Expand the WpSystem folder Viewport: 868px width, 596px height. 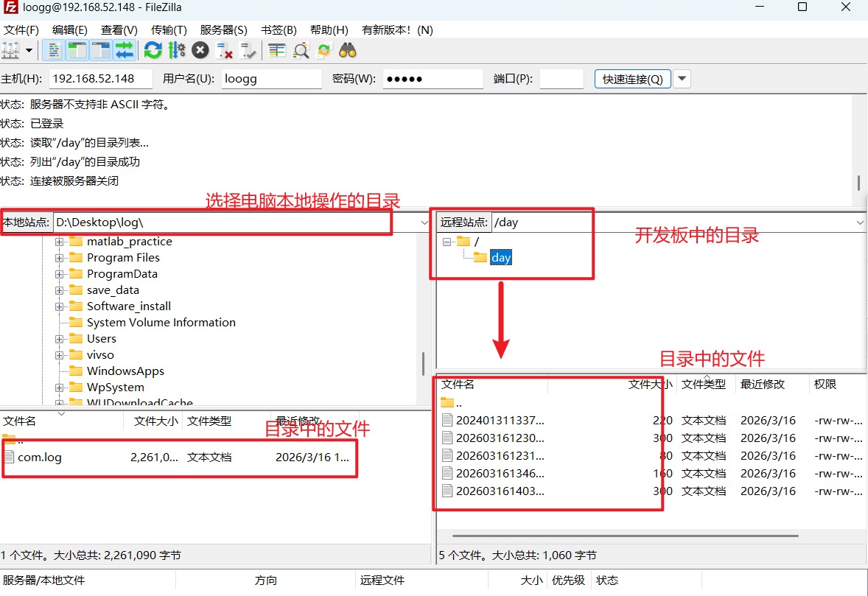pos(59,388)
